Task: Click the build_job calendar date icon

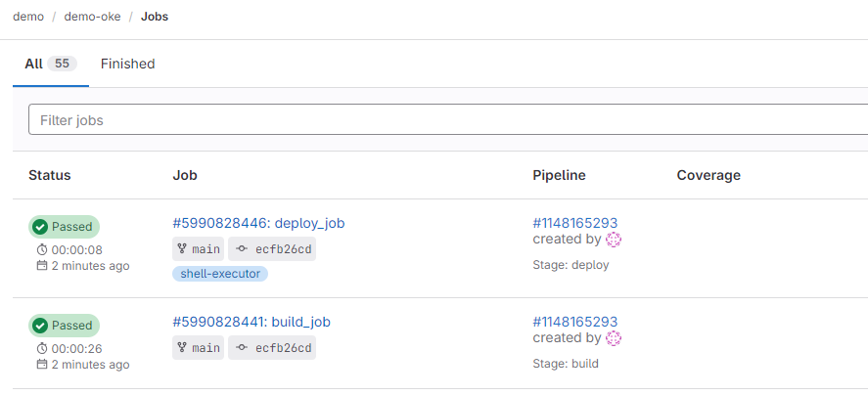Action: click(x=42, y=365)
